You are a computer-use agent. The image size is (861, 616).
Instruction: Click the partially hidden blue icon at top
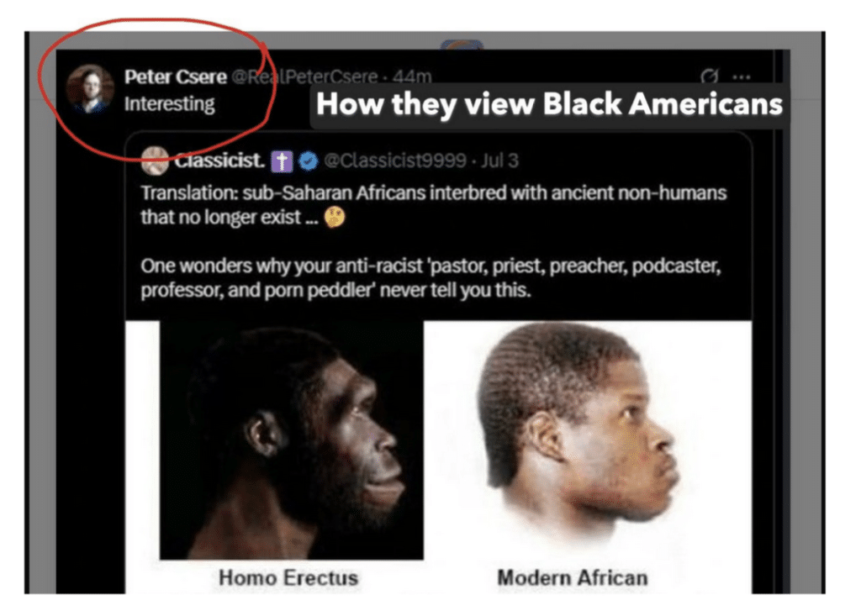coord(462,45)
